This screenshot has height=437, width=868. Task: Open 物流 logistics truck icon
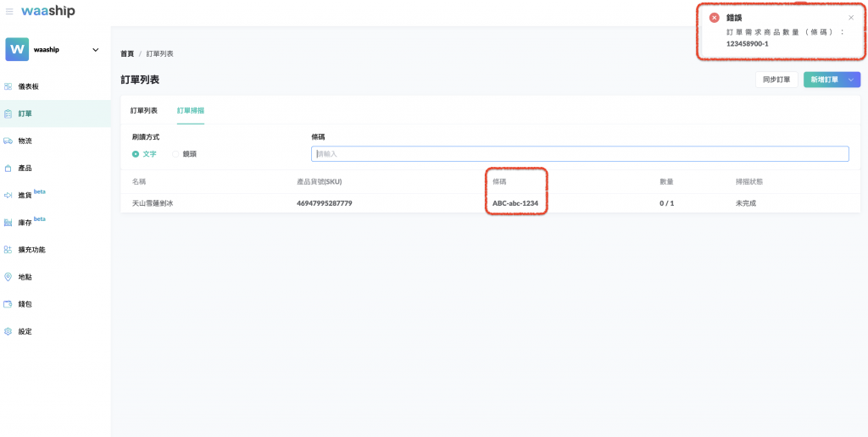8,141
